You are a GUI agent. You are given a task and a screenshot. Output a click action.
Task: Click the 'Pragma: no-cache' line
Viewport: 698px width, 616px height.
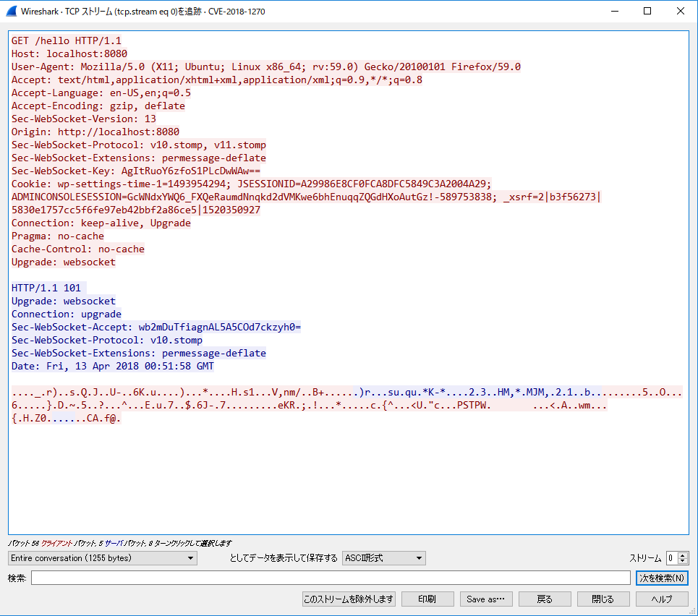(x=58, y=236)
